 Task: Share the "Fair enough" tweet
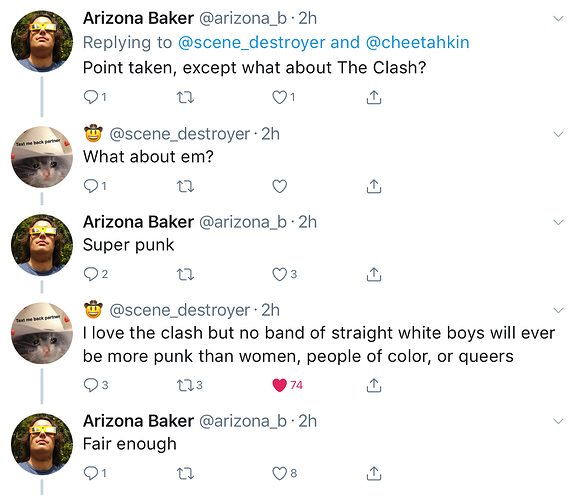coord(374,473)
